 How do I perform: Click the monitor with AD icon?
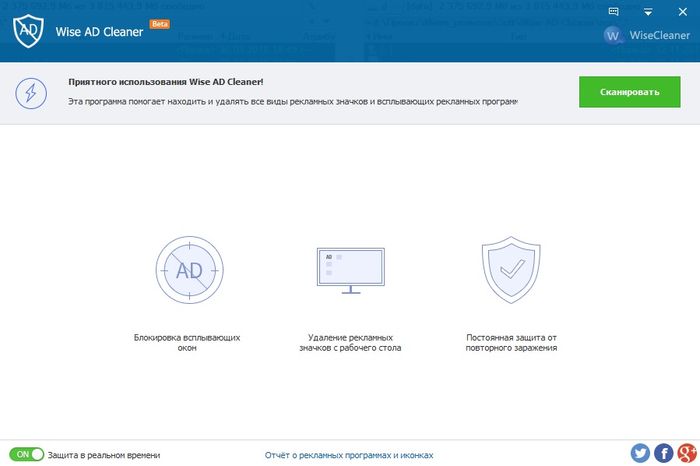[x=351, y=270]
